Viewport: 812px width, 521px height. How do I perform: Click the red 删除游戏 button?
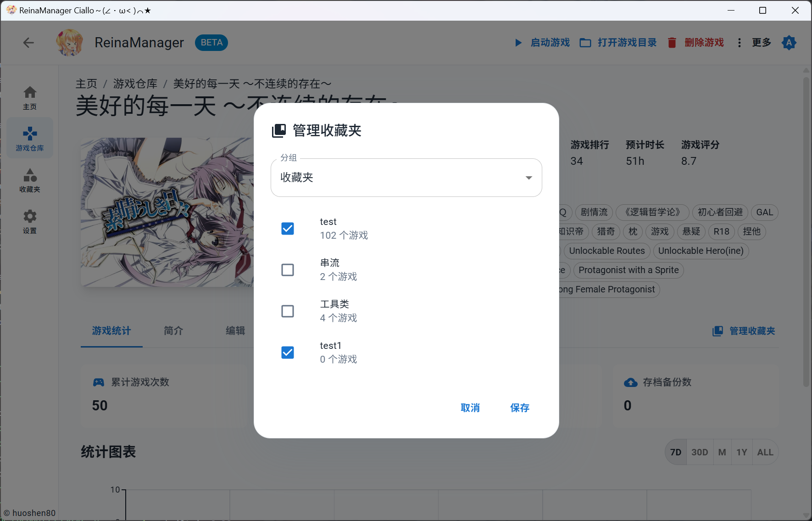point(695,43)
